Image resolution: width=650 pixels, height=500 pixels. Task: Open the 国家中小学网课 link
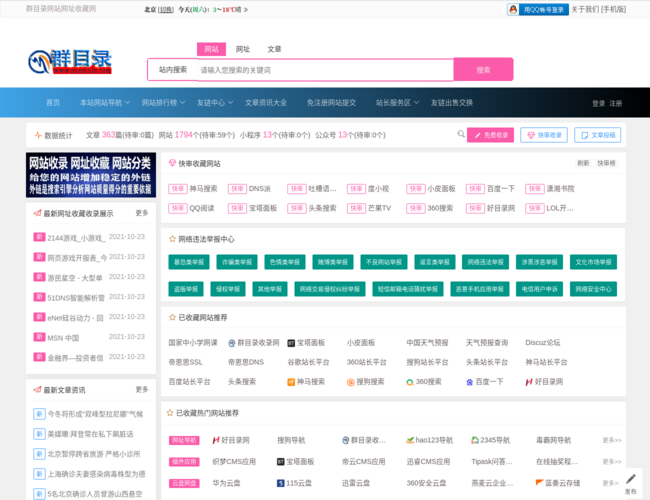point(193,343)
